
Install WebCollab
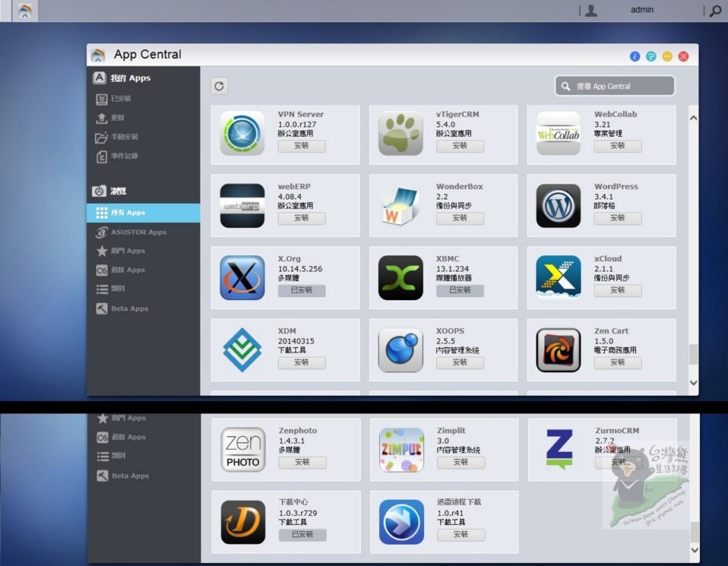[618, 146]
